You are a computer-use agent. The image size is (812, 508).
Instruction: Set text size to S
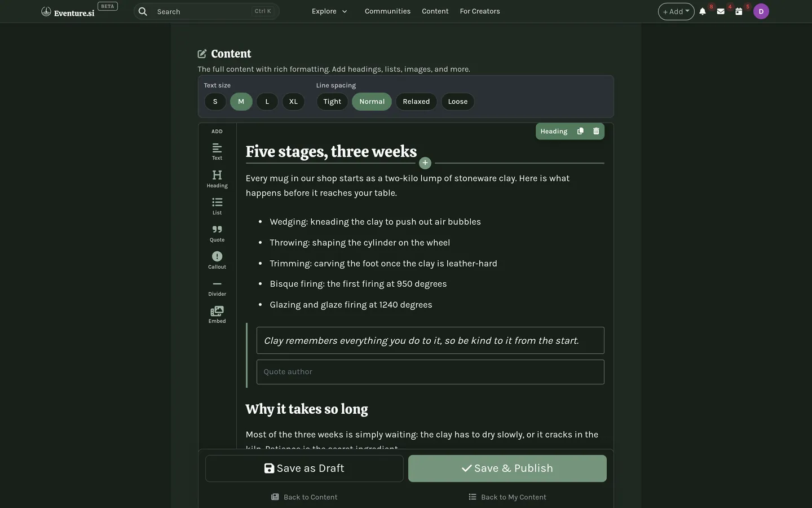[x=215, y=102]
